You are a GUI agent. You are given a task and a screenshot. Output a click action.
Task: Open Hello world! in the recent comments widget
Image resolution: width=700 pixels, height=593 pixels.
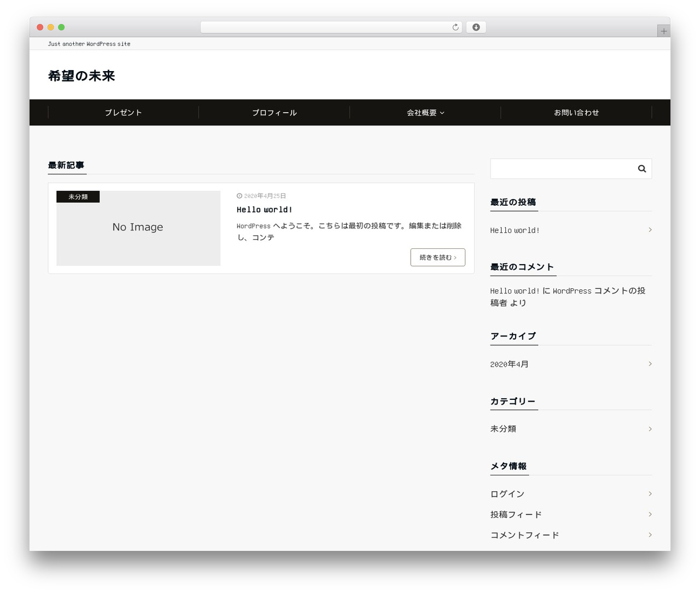[515, 291]
